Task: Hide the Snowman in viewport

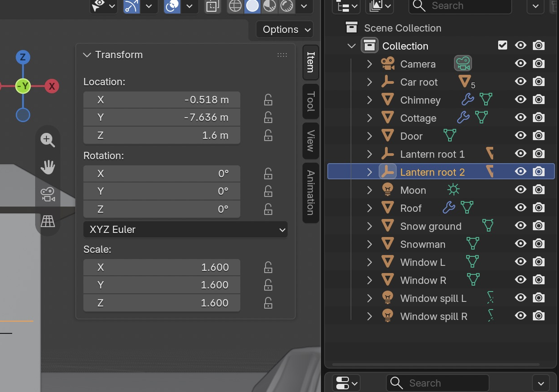Action: point(521,243)
